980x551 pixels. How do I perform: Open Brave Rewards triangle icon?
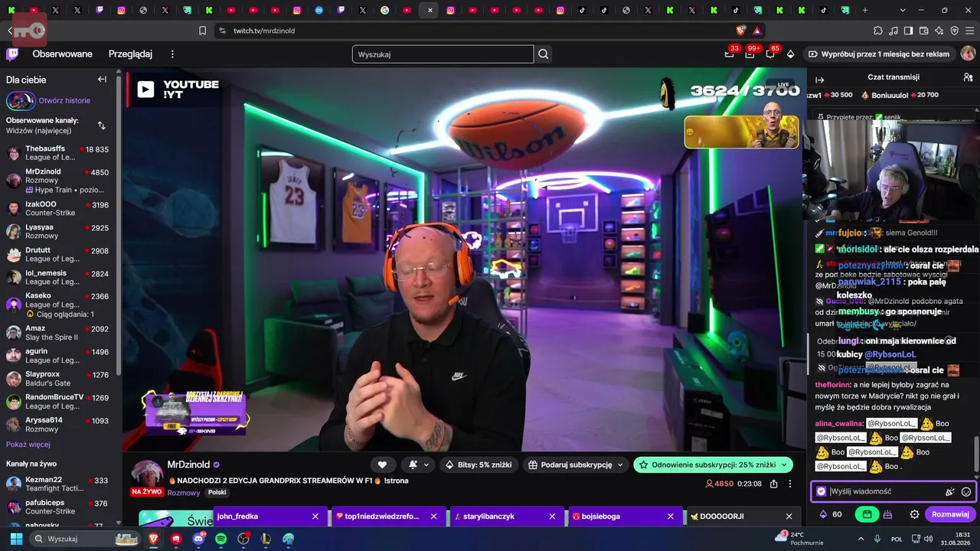(757, 31)
